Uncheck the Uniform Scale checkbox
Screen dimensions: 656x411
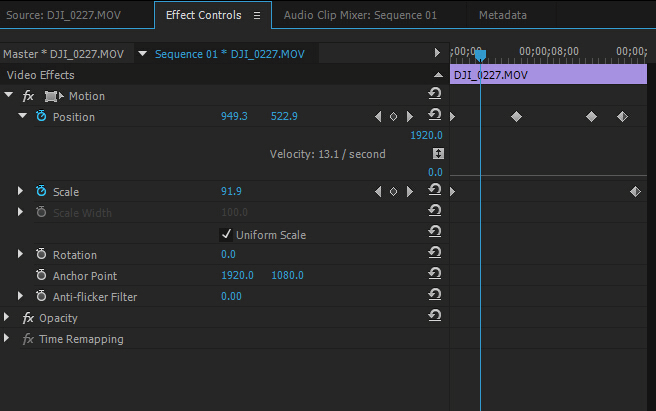[x=226, y=234]
